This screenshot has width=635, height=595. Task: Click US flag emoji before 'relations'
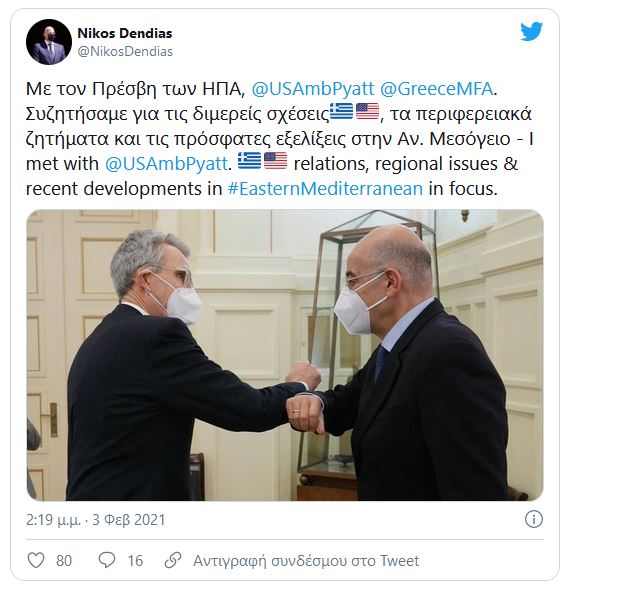pyautogui.click(x=275, y=161)
